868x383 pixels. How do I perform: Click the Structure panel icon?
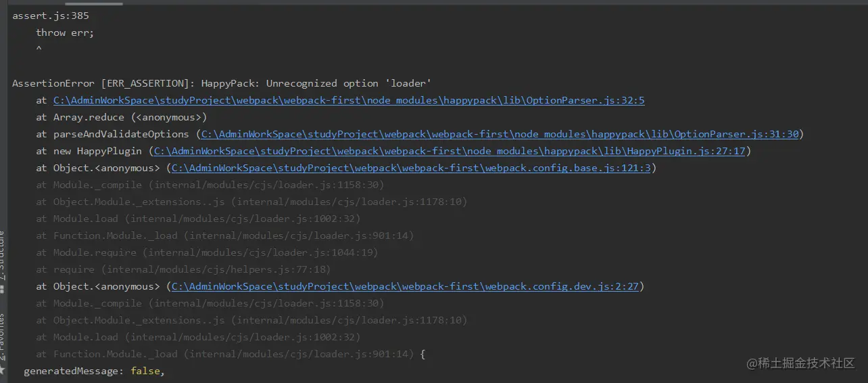pos(3,290)
